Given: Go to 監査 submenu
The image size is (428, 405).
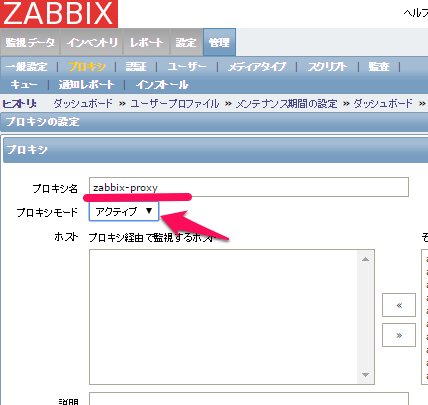Looking at the screenshot, I should point(379,67).
